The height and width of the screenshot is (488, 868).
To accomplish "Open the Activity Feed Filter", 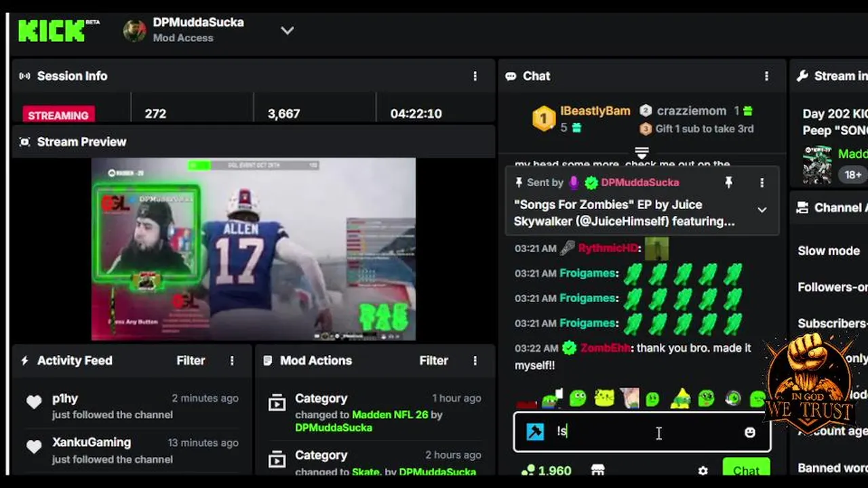I will [191, 361].
